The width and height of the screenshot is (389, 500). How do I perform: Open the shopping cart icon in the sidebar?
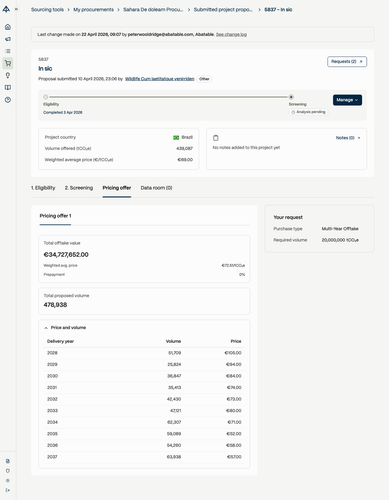coord(8,63)
